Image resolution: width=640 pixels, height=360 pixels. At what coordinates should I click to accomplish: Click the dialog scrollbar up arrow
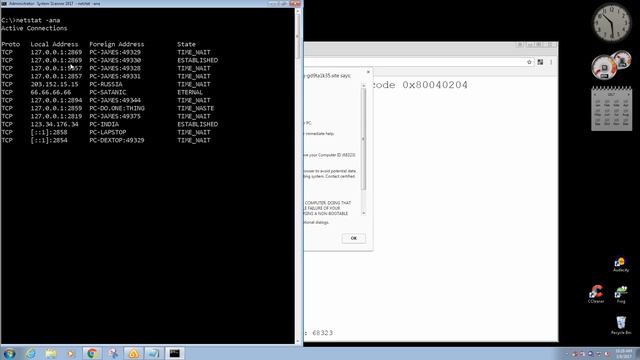pos(363,86)
